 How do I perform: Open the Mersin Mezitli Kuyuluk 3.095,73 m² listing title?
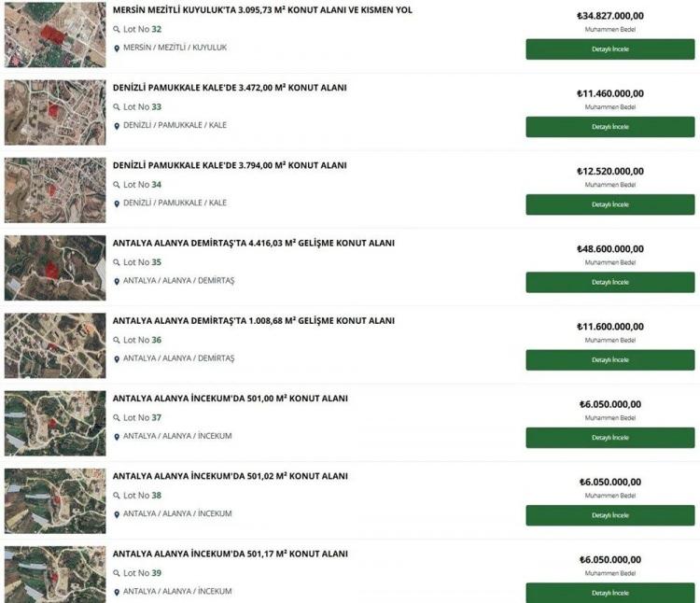click(262, 10)
